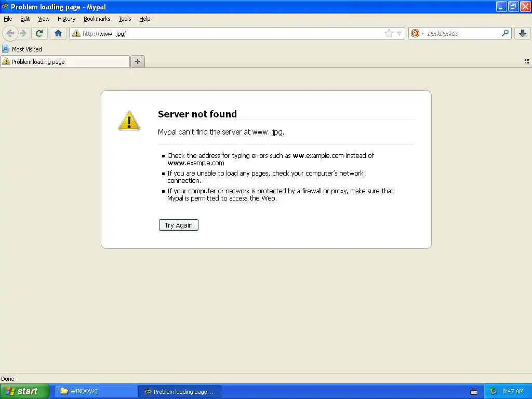The height and width of the screenshot is (399, 532).
Task: Open the View menu
Action: point(44,19)
